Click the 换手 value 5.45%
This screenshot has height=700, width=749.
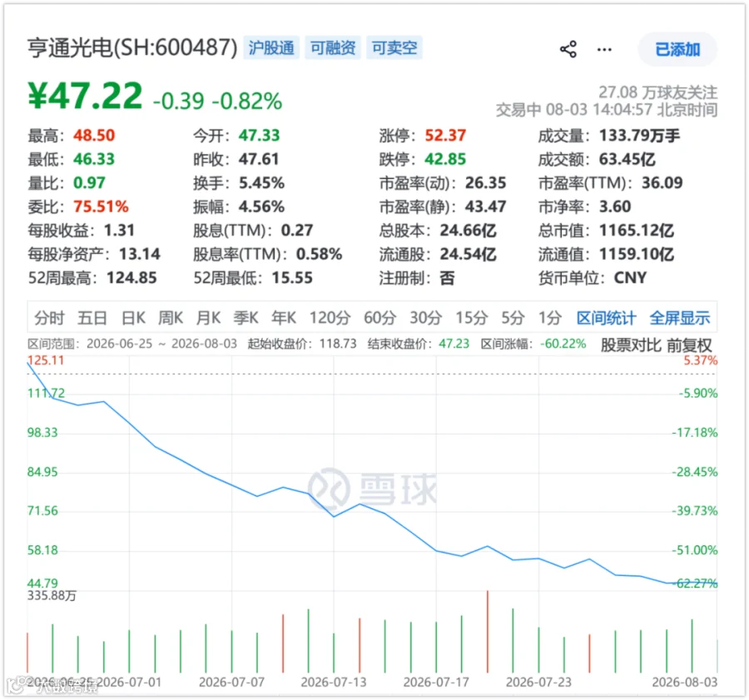tap(262, 183)
